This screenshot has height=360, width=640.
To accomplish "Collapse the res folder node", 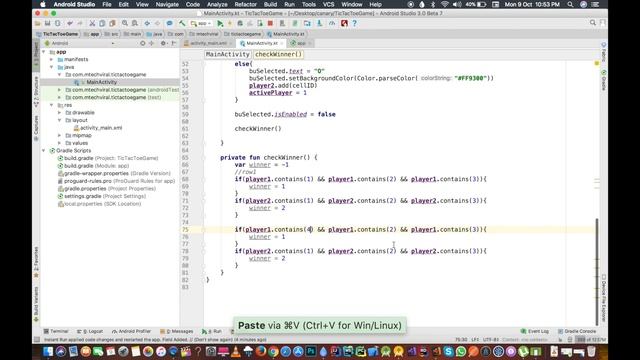I will pyautogui.click(x=52, y=105).
